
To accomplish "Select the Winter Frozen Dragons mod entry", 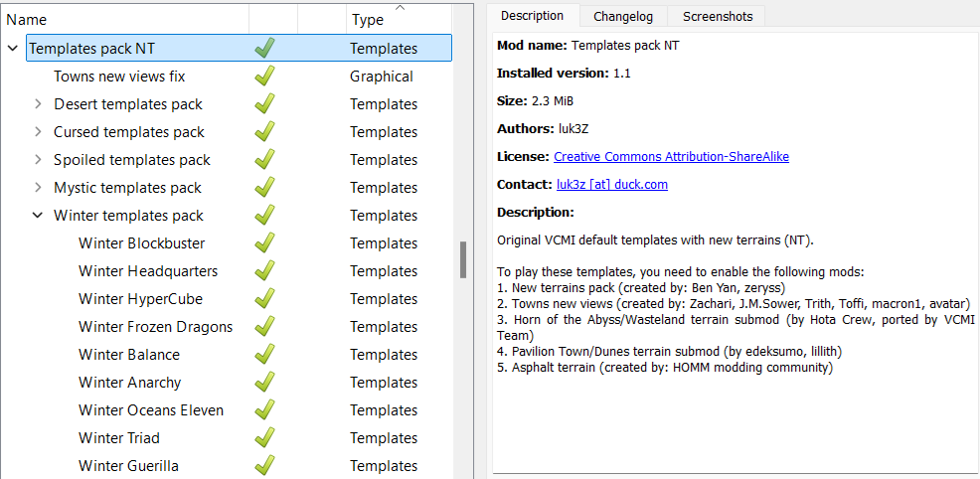I will pos(155,327).
